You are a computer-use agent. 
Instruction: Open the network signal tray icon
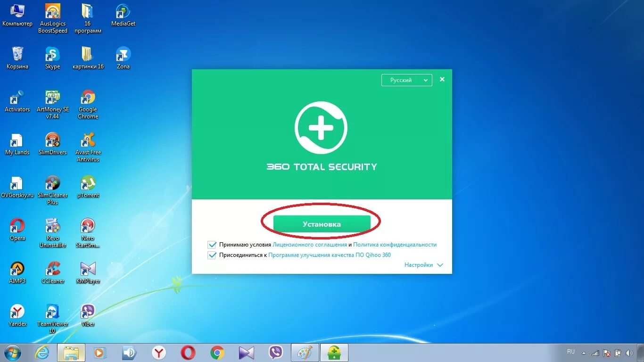coord(595,353)
